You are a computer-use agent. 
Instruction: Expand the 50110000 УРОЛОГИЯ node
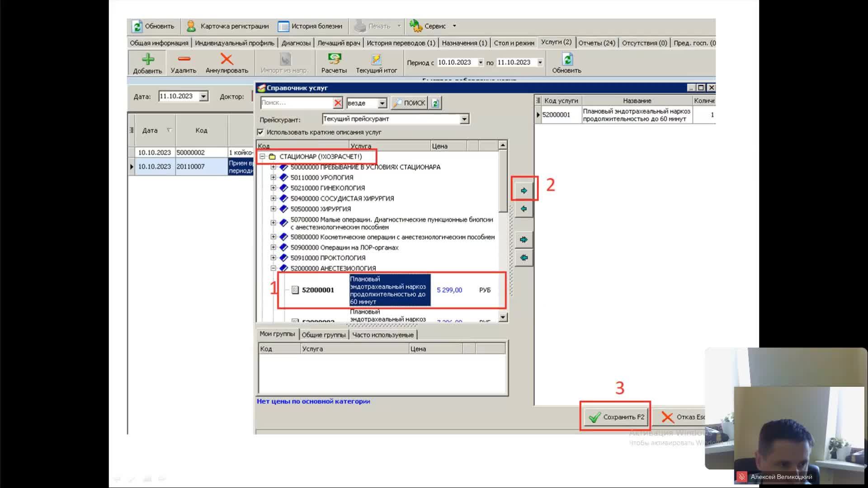pyautogui.click(x=273, y=178)
